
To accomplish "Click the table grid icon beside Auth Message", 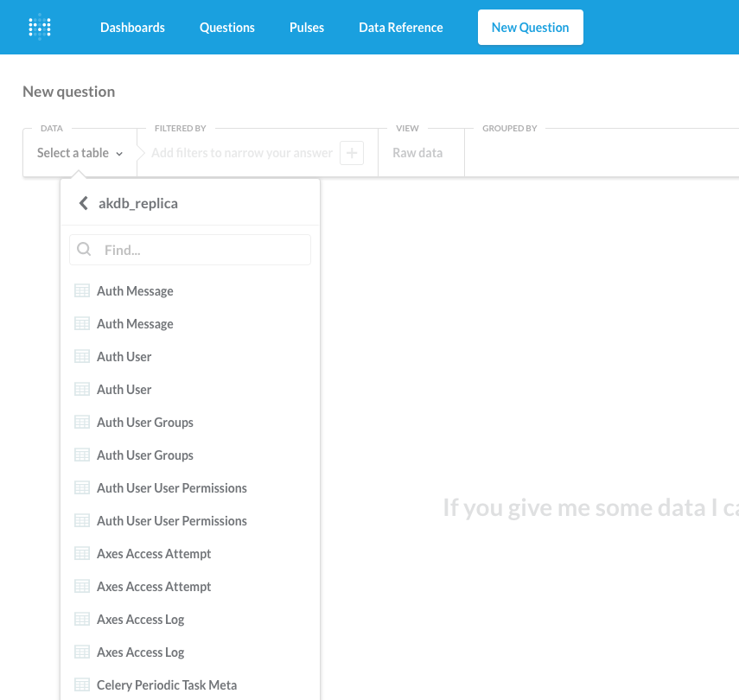I will pos(82,290).
